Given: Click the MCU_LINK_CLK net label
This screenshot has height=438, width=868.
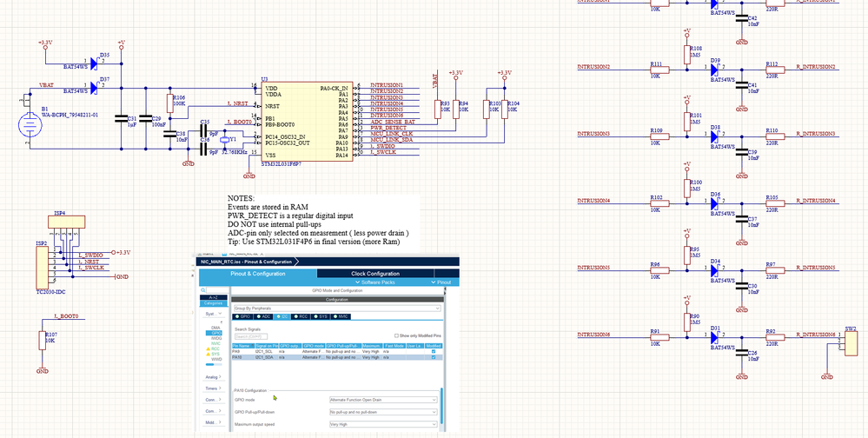Looking at the screenshot, I should point(391,134).
